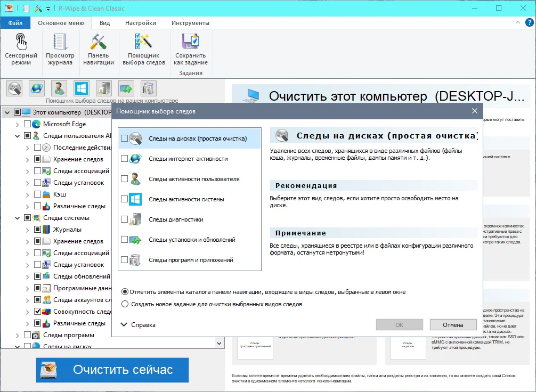
Task: Expand the Последние действия tree node
Action: point(27,148)
